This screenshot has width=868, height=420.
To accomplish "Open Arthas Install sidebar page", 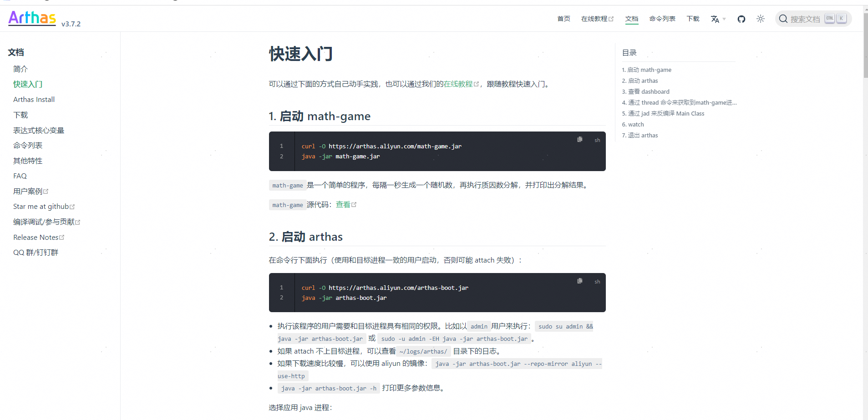I will pos(34,100).
